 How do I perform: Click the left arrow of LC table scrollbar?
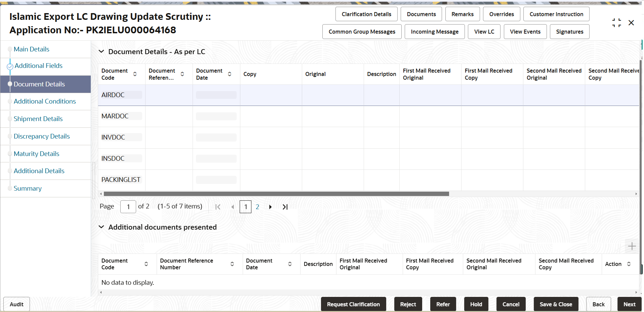[x=101, y=194]
